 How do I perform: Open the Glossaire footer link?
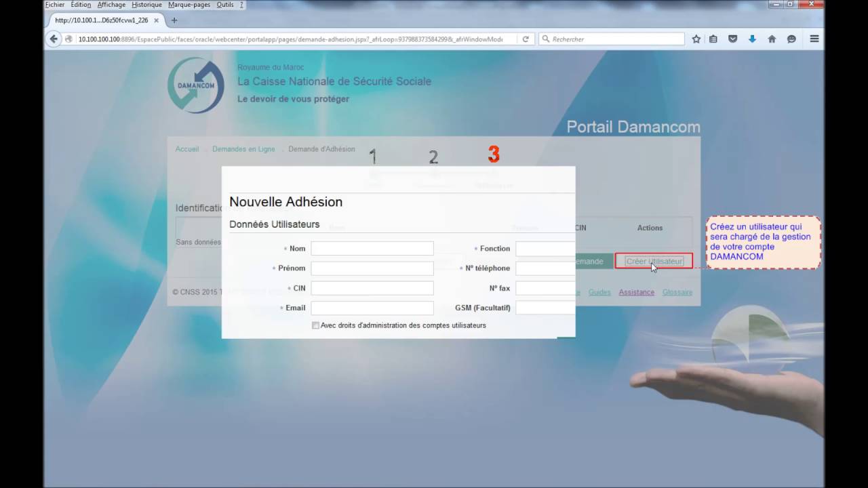(677, 292)
